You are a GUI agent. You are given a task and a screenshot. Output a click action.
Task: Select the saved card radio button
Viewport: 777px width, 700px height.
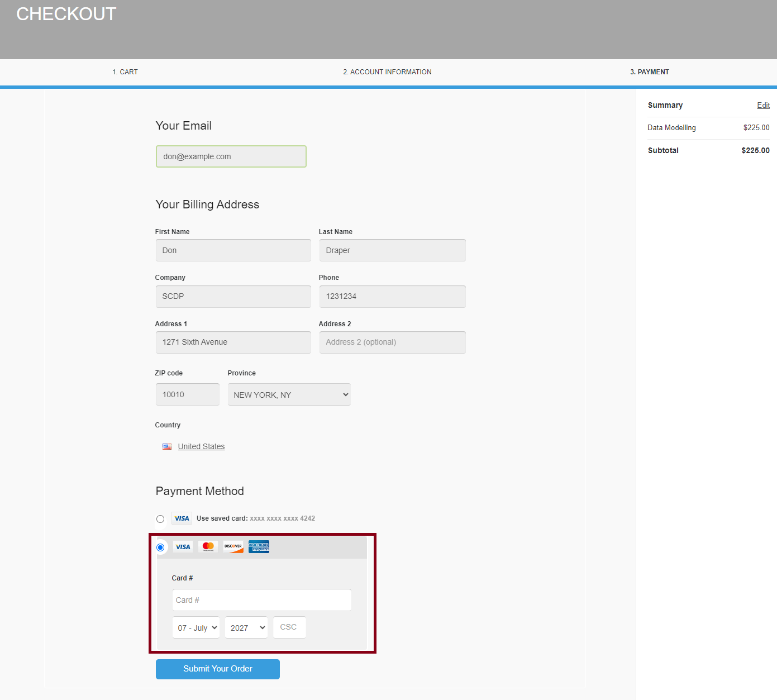click(160, 519)
